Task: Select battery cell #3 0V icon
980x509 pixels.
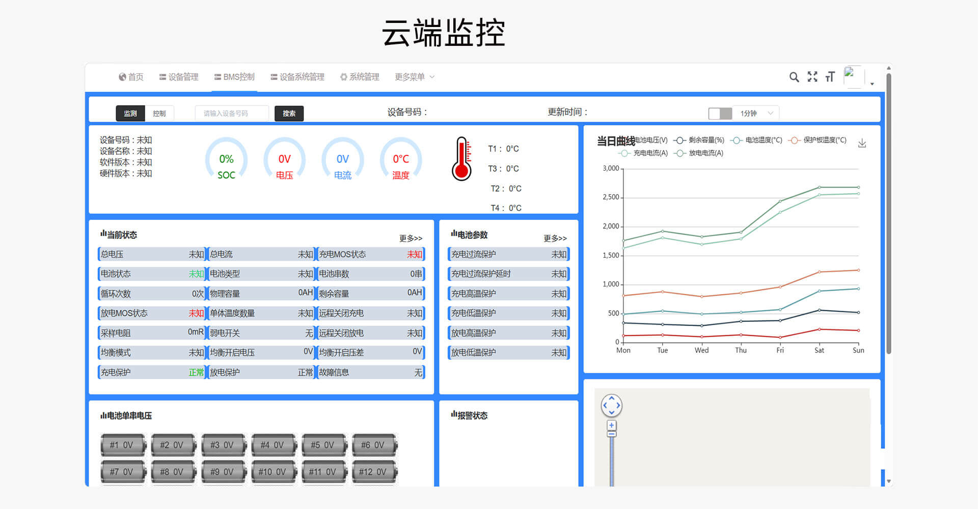Action: [x=225, y=446]
